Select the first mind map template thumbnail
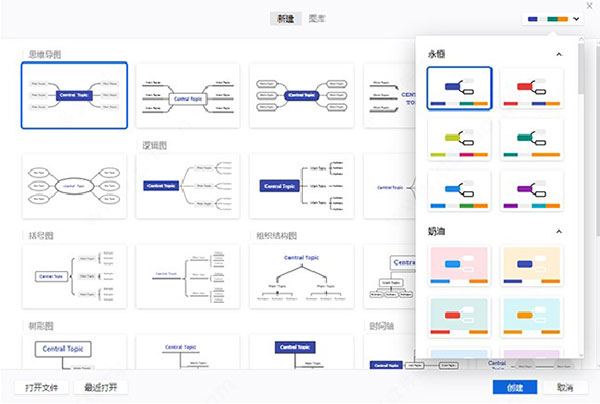 tap(74, 95)
